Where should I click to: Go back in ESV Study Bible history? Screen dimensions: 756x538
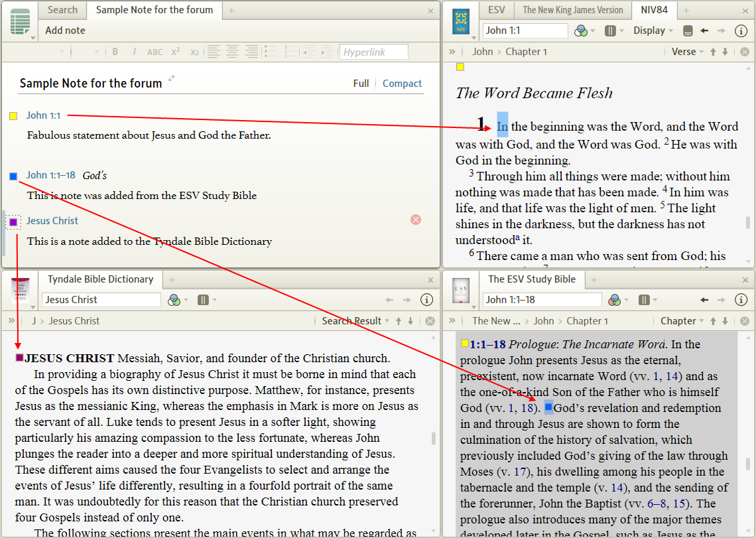[x=704, y=300]
